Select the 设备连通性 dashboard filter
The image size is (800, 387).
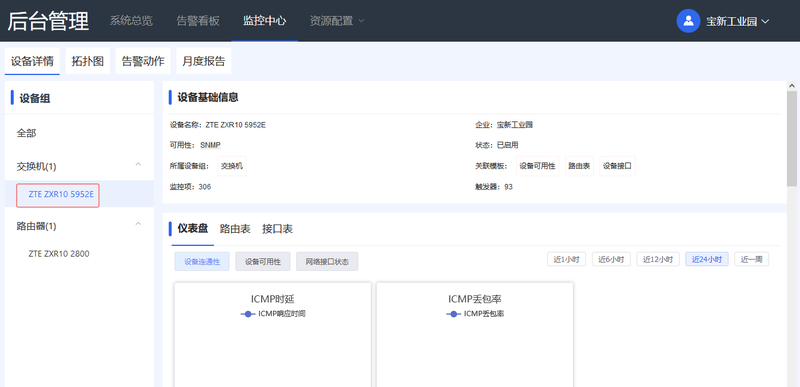pos(202,262)
